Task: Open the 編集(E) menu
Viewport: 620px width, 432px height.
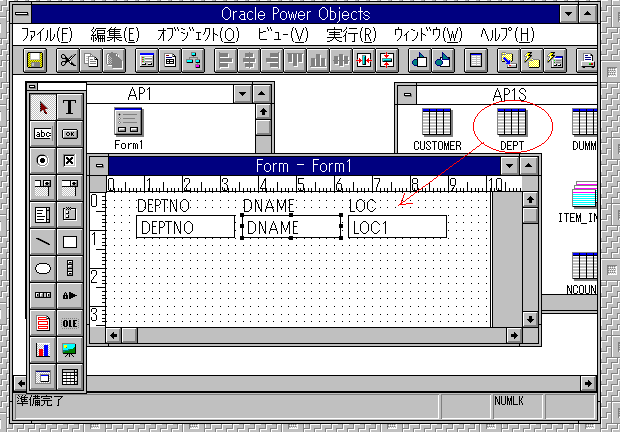Action: (115, 35)
